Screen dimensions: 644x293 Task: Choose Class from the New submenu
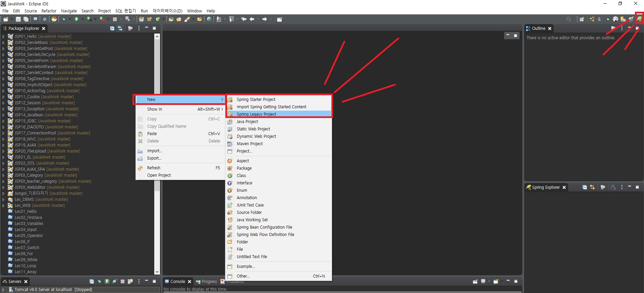pyautogui.click(x=279, y=176)
